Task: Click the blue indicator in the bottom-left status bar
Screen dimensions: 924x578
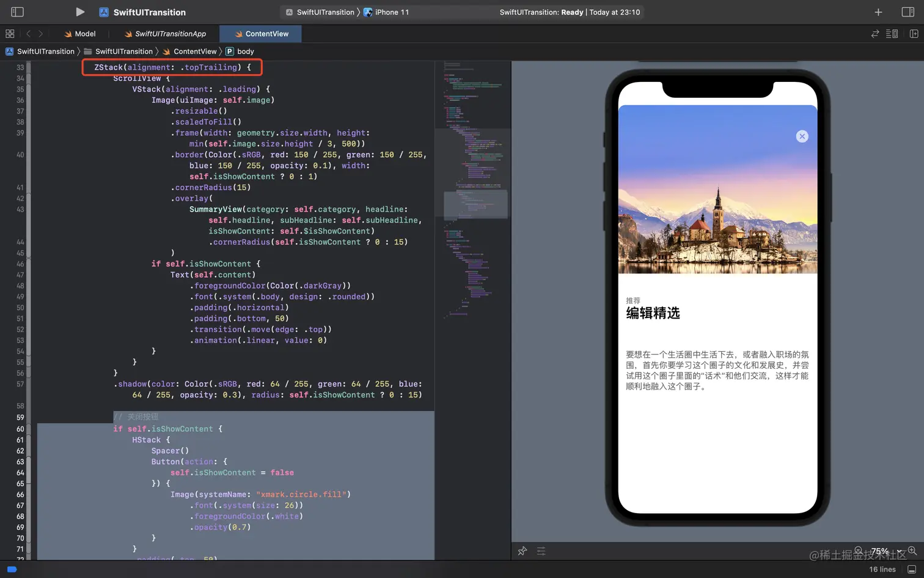Action: click(x=12, y=569)
